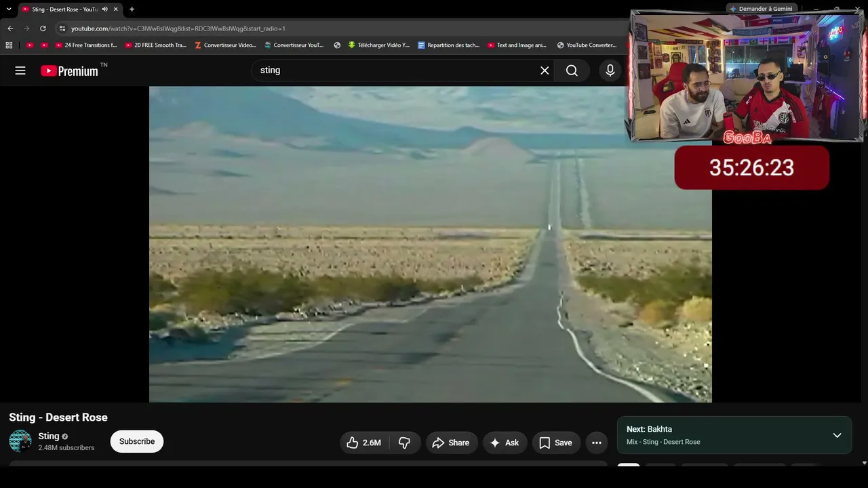This screenshot has height=488, width=868.
Task: Open the three-dot more actions menu
Action: tap(597, 443)
